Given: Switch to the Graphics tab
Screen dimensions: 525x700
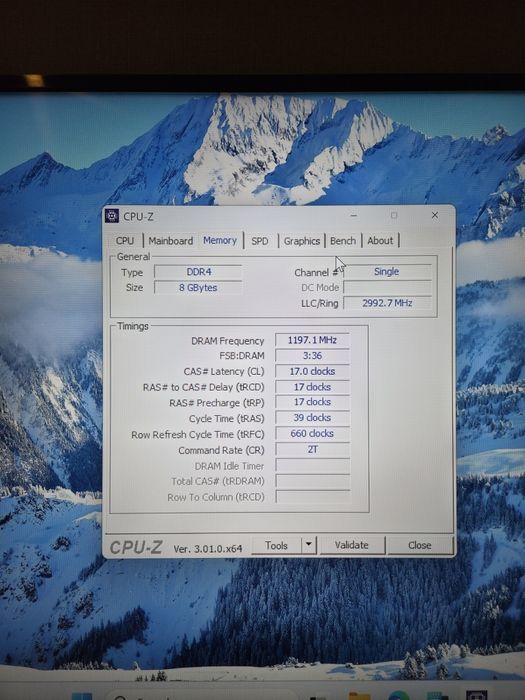Looking at the screenshot, I should click(x=302, y=241).
